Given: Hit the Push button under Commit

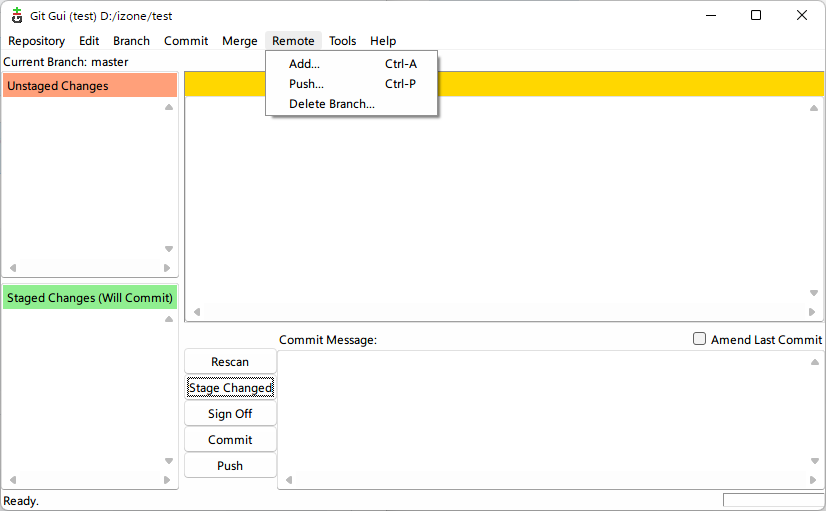Looking at the screenshot, I should [x=230, y=466].
